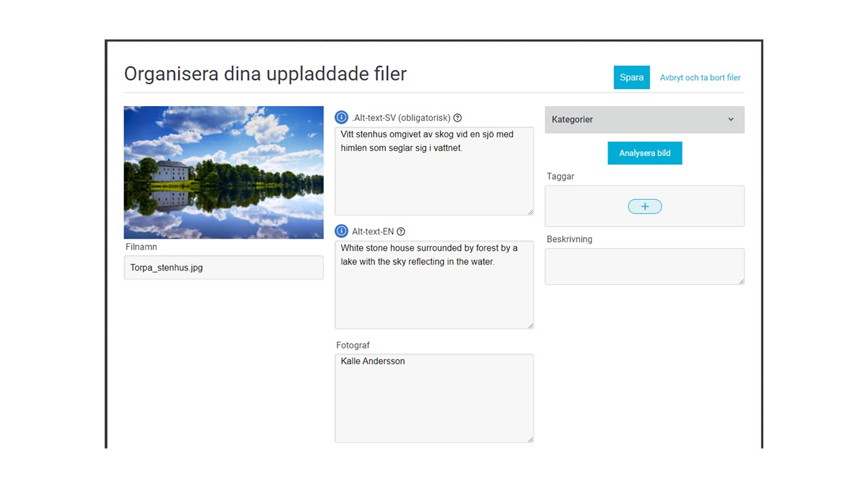Viewport: 868px width, 488px height.
Task: Focus the Swedish alt-text textarea
Action: pyautogui.click(x=434, y=177)
